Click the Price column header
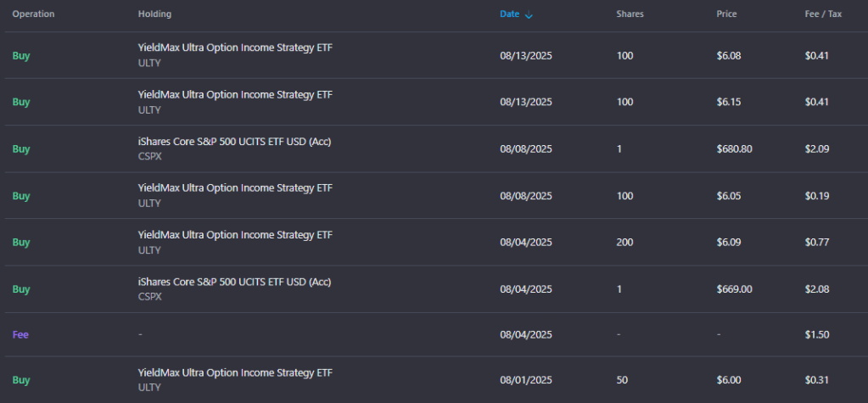Image resolution: width=868 pixels, height=403 pixels. click(x=726, y=14)
